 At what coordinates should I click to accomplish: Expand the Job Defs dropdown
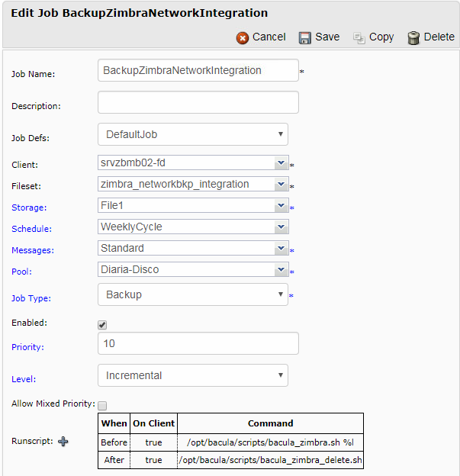193,134
